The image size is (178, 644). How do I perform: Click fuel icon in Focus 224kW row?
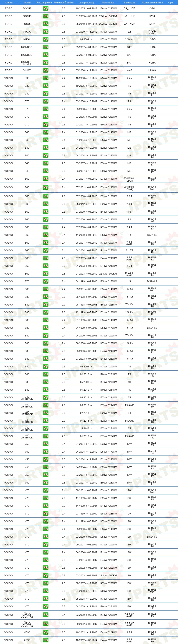(x=46, y=16)
